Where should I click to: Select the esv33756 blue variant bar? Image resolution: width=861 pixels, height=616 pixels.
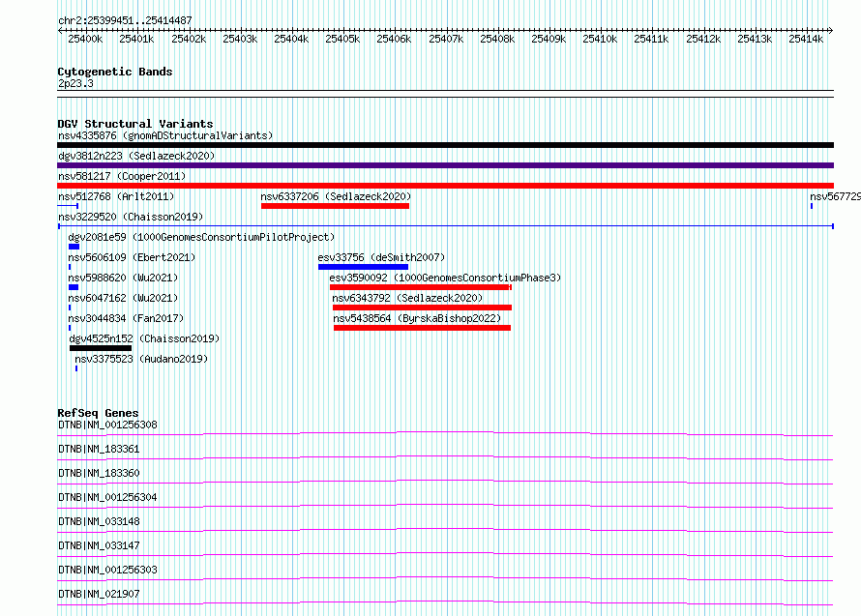pyautogui.click(x=363, y=267)
